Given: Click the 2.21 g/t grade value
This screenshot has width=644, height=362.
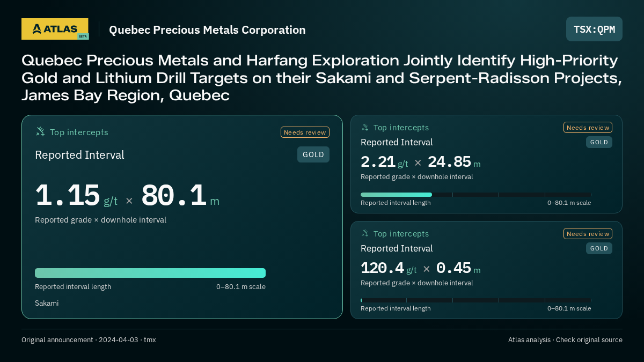Looking at the screenshot, I should [x=384, y=162].
